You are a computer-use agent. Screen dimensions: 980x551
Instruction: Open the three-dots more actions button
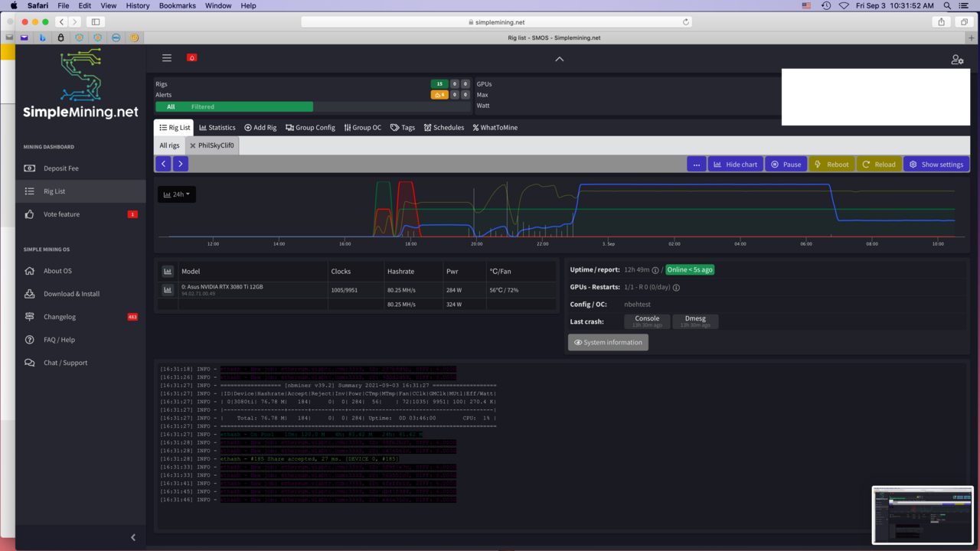(696, 164)
